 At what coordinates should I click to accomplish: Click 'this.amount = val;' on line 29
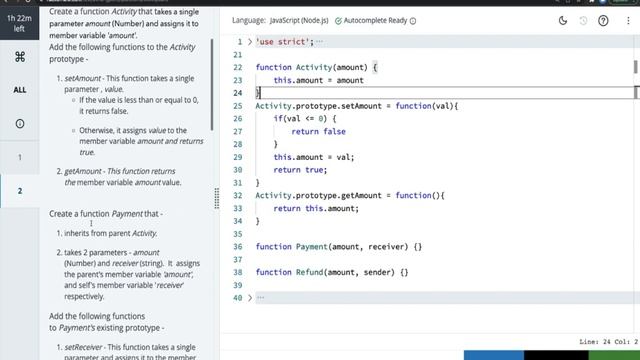(314, 157)
